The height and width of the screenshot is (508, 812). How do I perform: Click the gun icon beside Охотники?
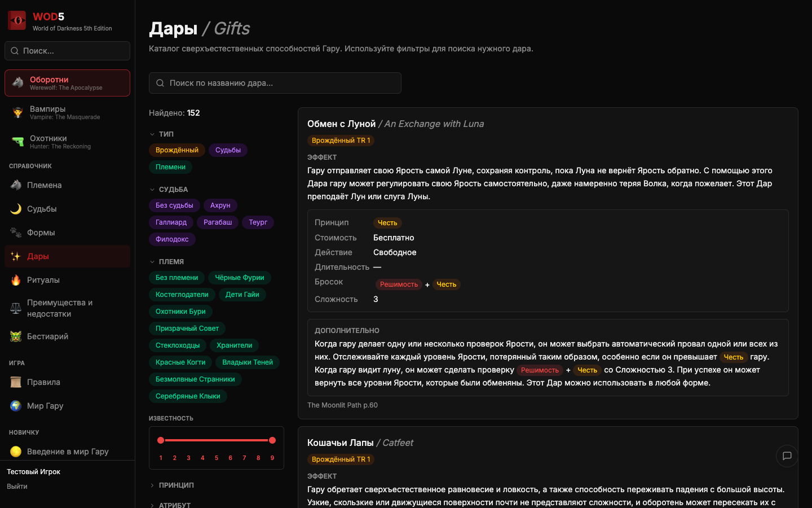click(18, 142)
